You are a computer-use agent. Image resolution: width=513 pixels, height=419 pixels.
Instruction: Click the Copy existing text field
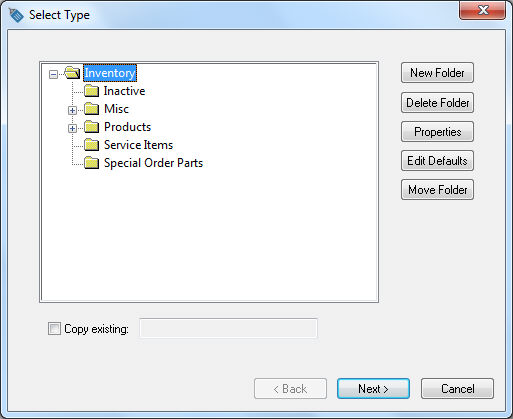click(228, 328)
